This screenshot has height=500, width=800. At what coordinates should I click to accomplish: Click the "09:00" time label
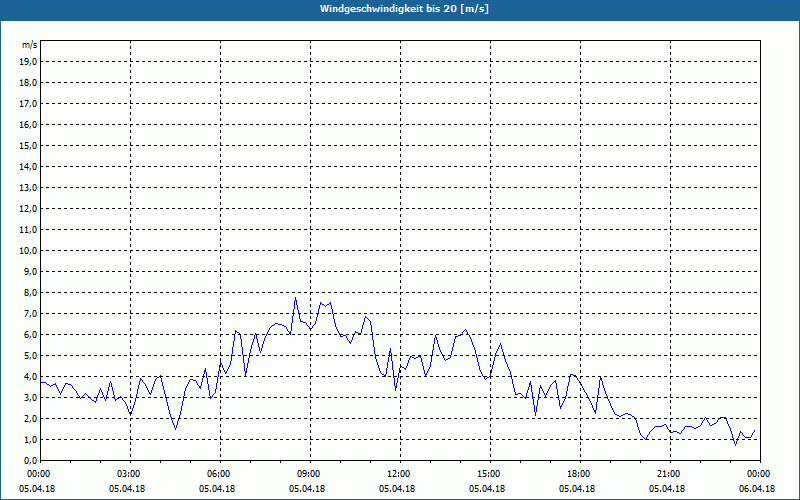[x=308, y=474]
